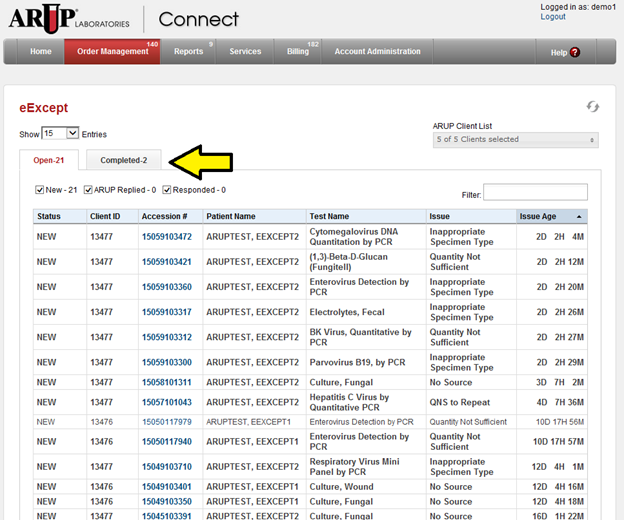Open Order Management menu
This screenshot has width=624, height=520.
[x=112, y=51]
